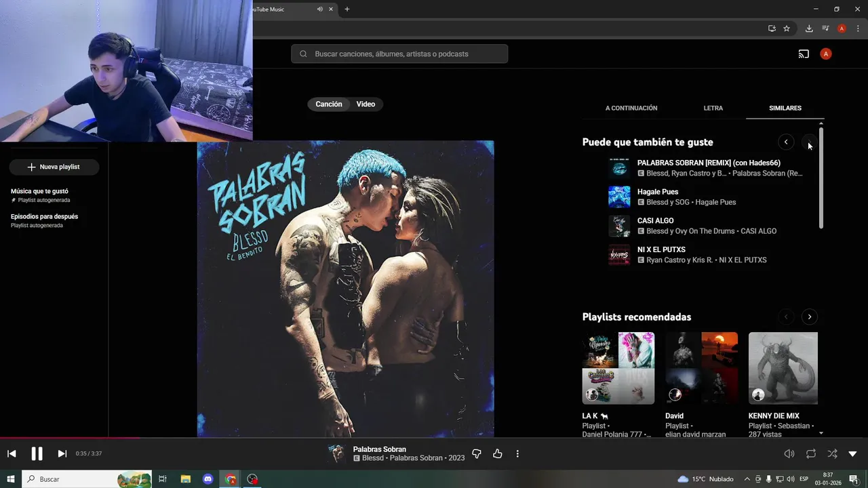Click the Chrome taskbar icon
Viewport: 868px width, 488px height.
click(231, 479)
